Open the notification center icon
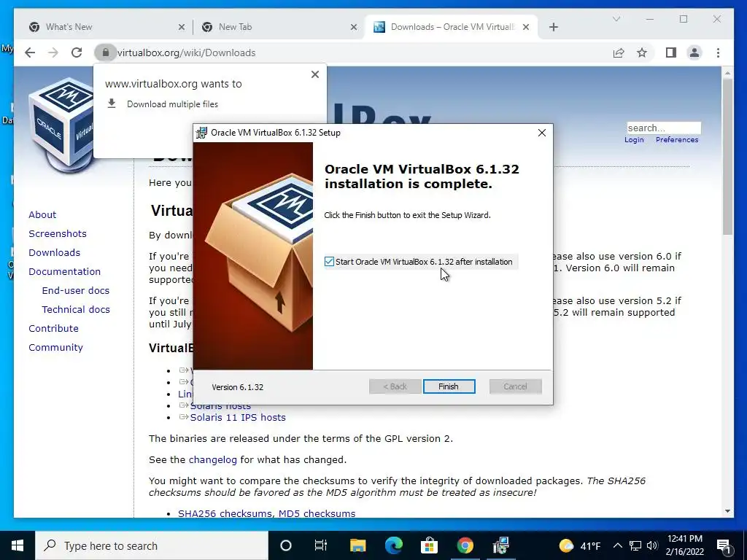 724,545
